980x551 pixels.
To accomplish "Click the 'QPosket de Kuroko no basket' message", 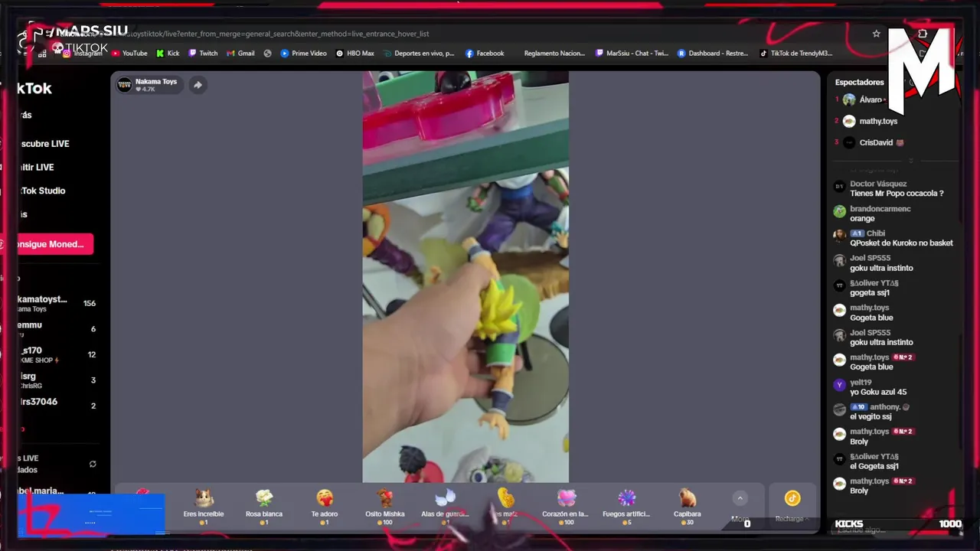I will [901, 243].
